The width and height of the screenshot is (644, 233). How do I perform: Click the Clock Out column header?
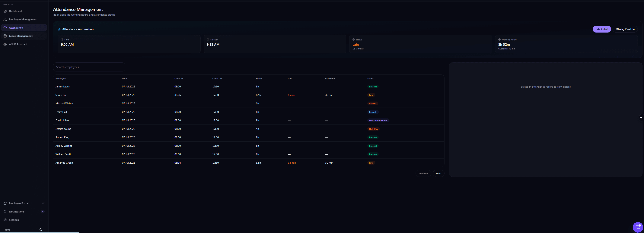(217, 78)
